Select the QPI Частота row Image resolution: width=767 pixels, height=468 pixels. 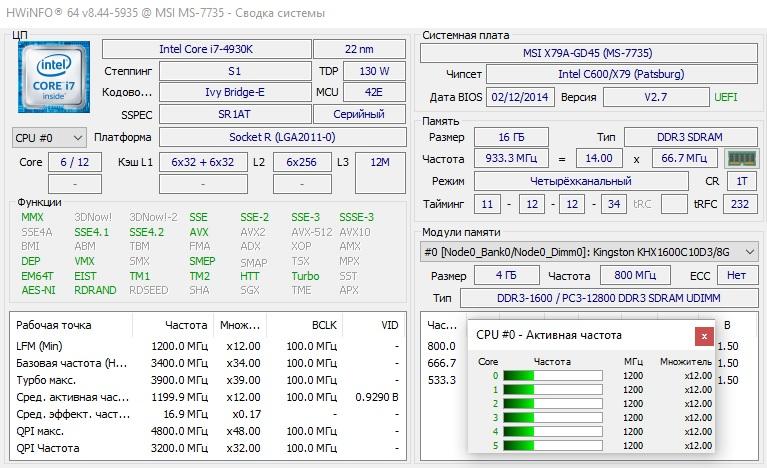pyautogui.click(x=208, y=448)
